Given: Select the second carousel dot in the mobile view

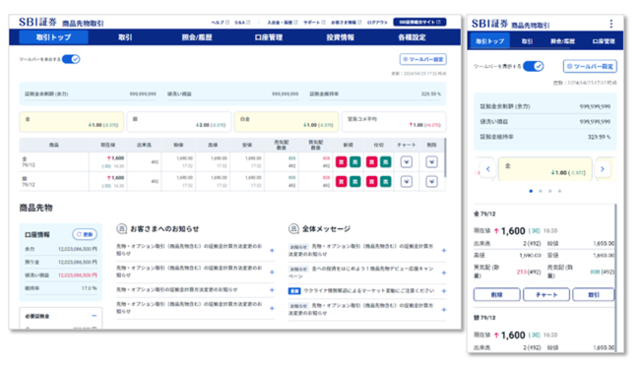Looking at the screenshot, I should [x=540, y=191].
